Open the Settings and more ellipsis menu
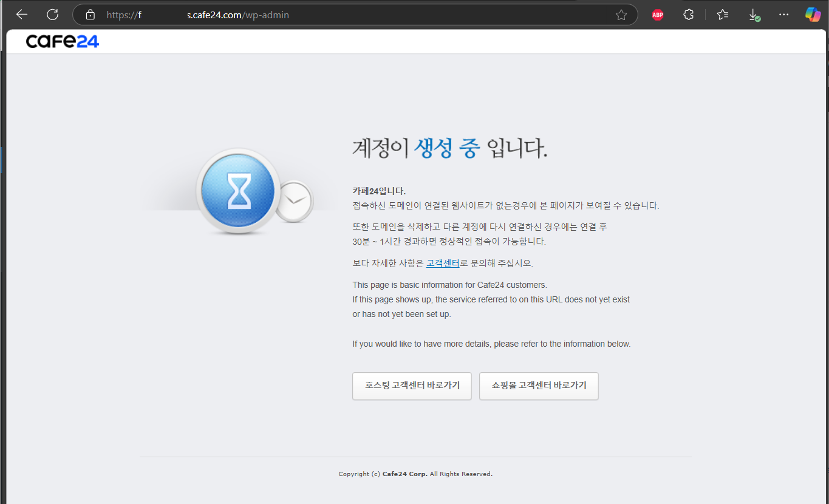This screenshot has width=829, height=504. pos(783,15)
